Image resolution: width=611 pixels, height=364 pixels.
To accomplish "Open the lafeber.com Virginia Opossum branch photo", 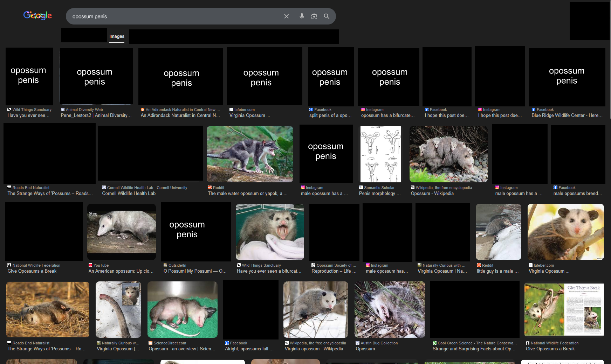I will 565,232.
